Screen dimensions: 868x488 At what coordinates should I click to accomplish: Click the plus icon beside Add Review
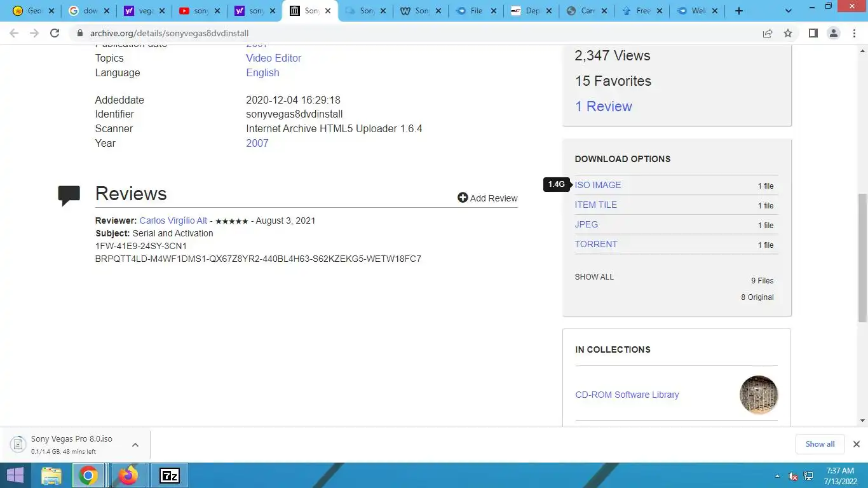(x=463, y=198)
